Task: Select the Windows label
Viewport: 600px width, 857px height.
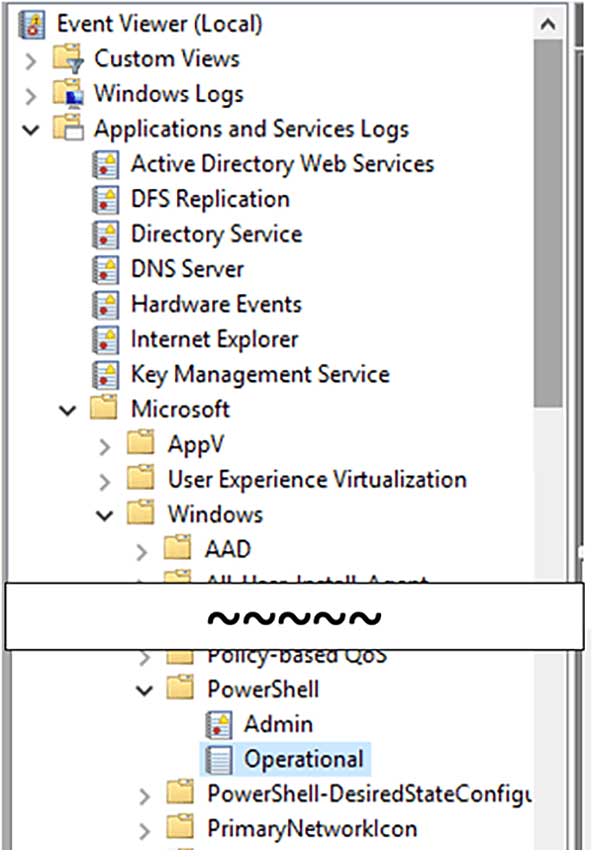Action: pyautogui.click(x=215, y=514)
